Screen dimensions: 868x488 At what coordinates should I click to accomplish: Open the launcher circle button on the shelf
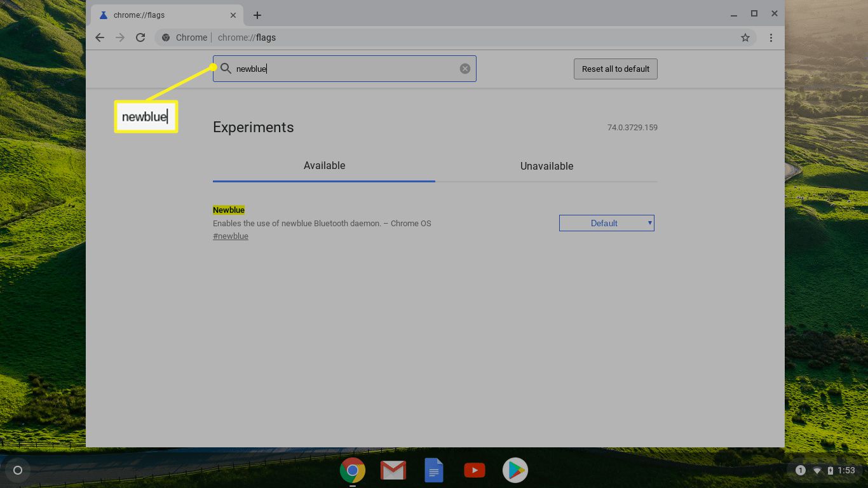(x=18, y=470)
